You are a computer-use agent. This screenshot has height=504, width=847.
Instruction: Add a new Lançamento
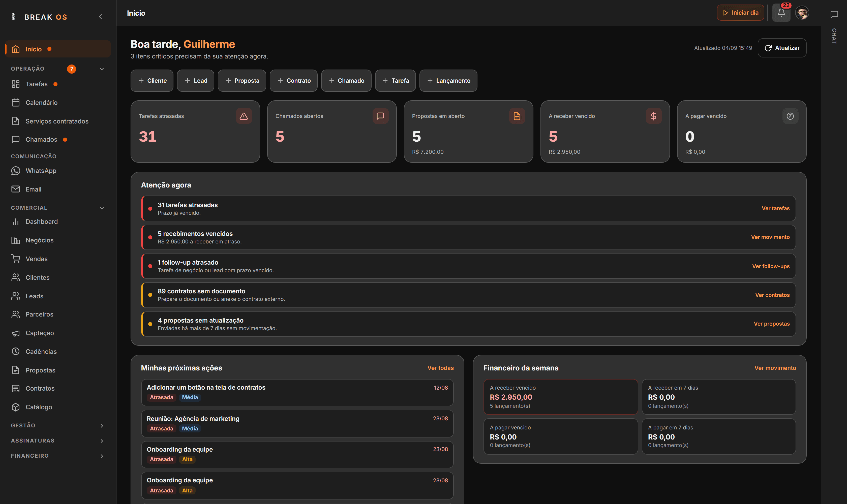point(448,80)
